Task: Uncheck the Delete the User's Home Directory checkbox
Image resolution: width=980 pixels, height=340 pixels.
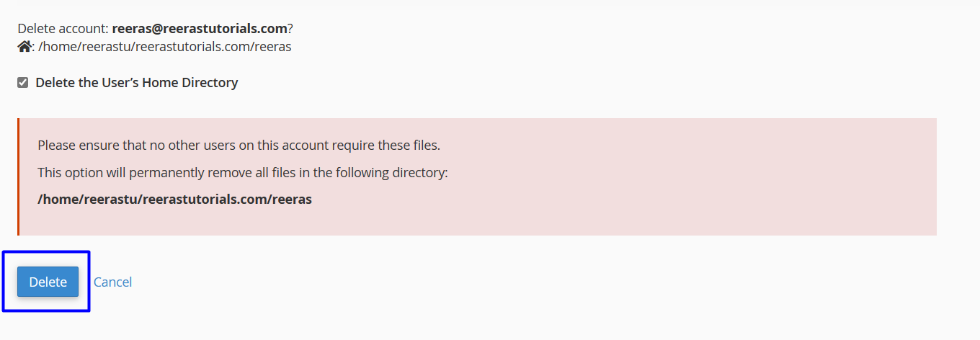Action: pos(22,83)
